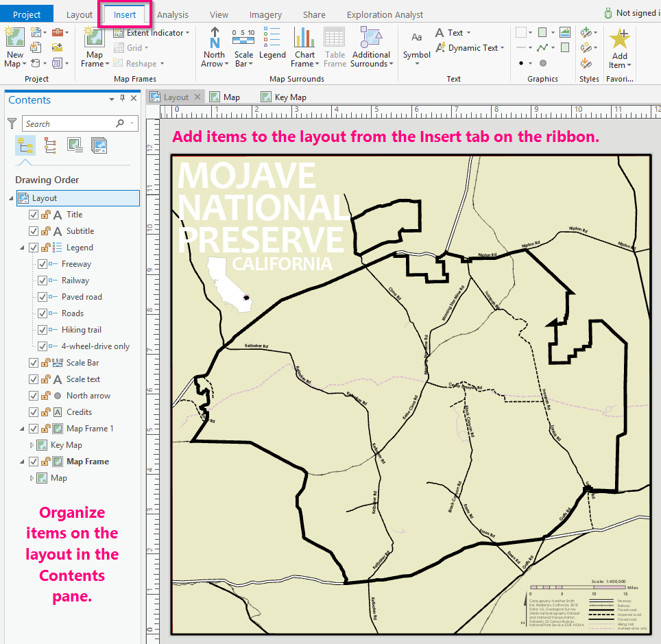Click the Not signed in status
Viewport: 661px width, 644px height.
[x=632, y=13]
